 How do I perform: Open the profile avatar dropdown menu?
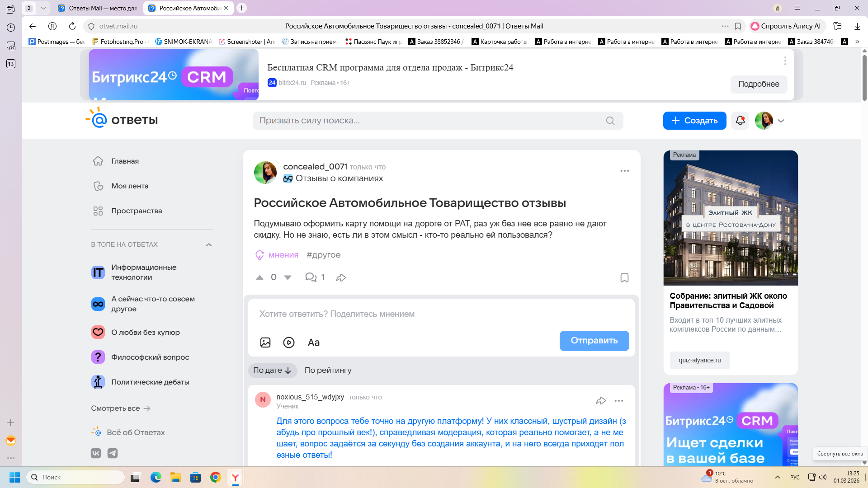tap(781, 121)
